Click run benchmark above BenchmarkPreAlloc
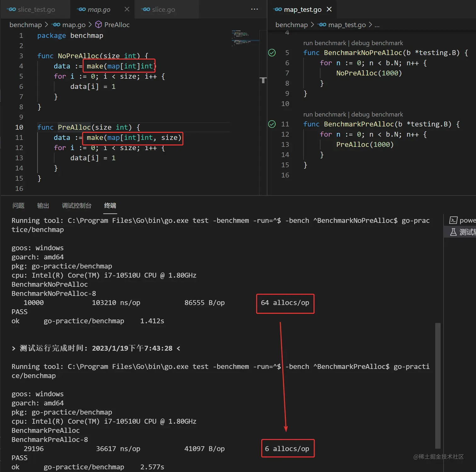Image resolution: width=476 pixels, height=472 pixels. click(x=325, y=114)
